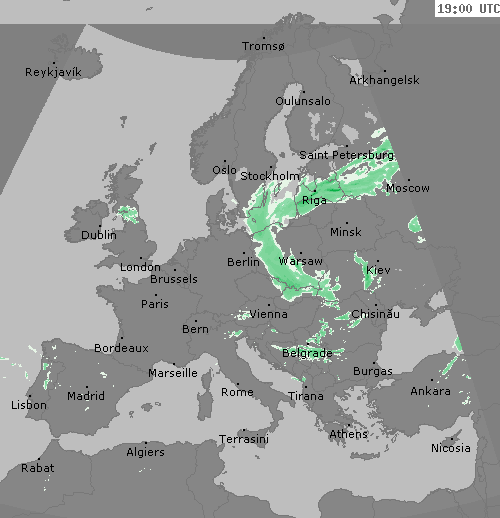Viewport: 500px width, 518px height.
Task: Click the Oulunsalo city label
Action: pyautogui.click(x=303, y=101)
